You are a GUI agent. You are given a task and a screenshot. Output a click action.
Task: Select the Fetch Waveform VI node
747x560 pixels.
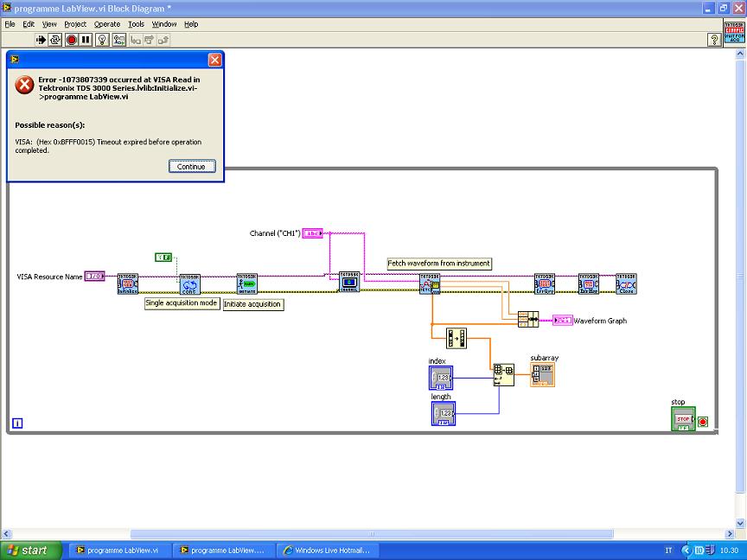point(430,283)
